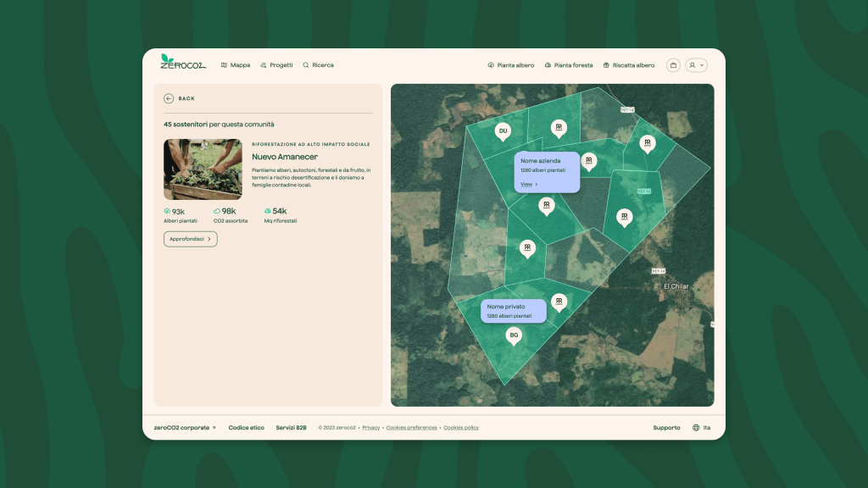The image size is (868, 488).
Task: Open Pianta foresta in the navigation
Action: point(569,65)
